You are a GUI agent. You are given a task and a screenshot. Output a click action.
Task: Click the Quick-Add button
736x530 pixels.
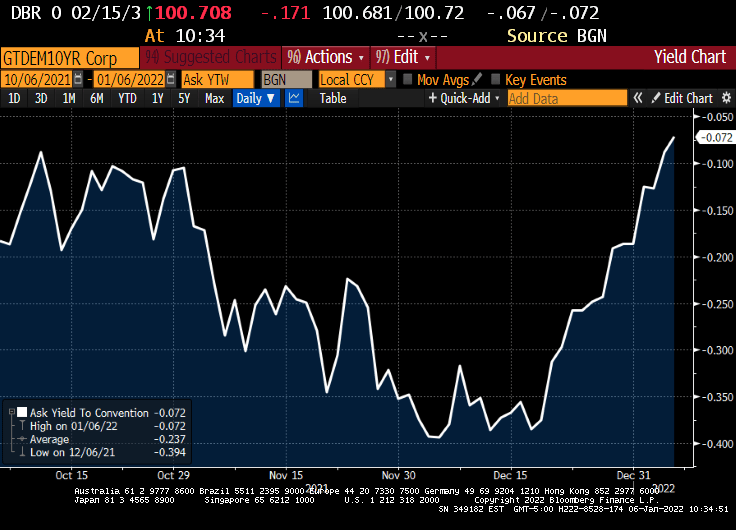coord(462,98)
